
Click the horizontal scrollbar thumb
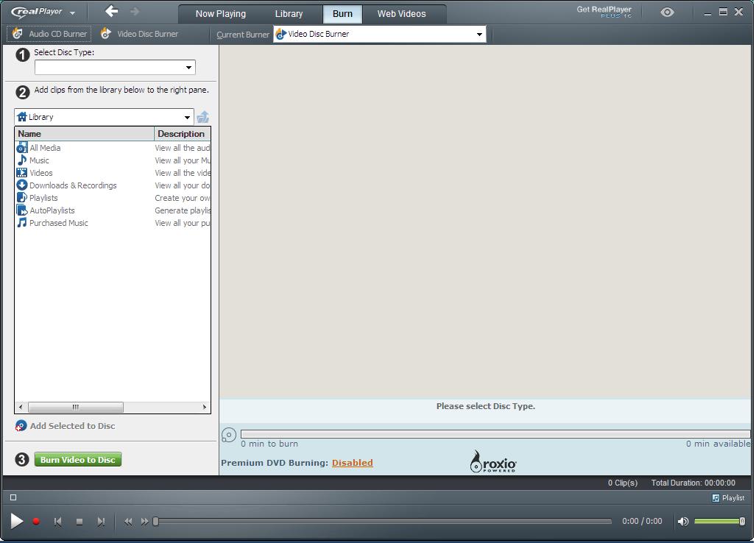[x=76, y=407]
